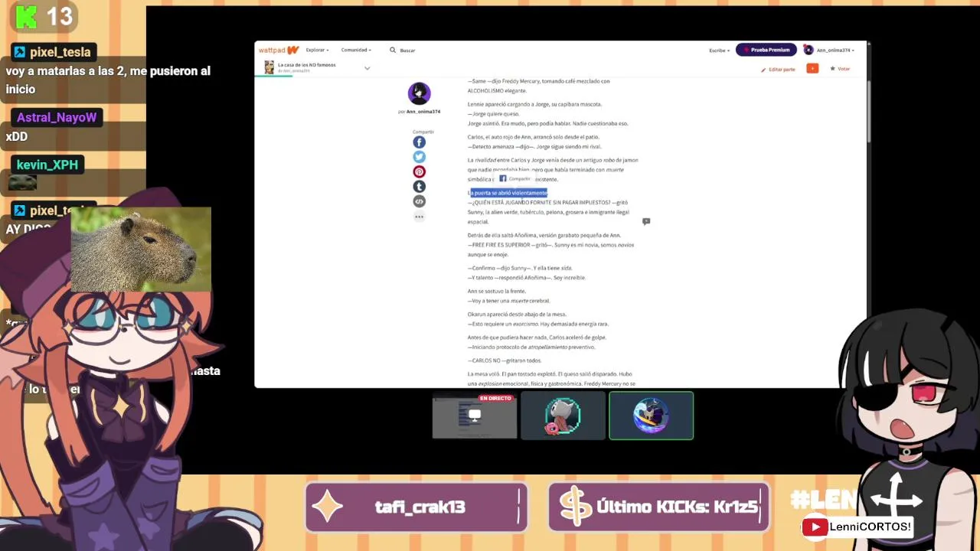Open La casa de los NO famosos title
Viewport: 980px width, 551px height.
[306, 65]
